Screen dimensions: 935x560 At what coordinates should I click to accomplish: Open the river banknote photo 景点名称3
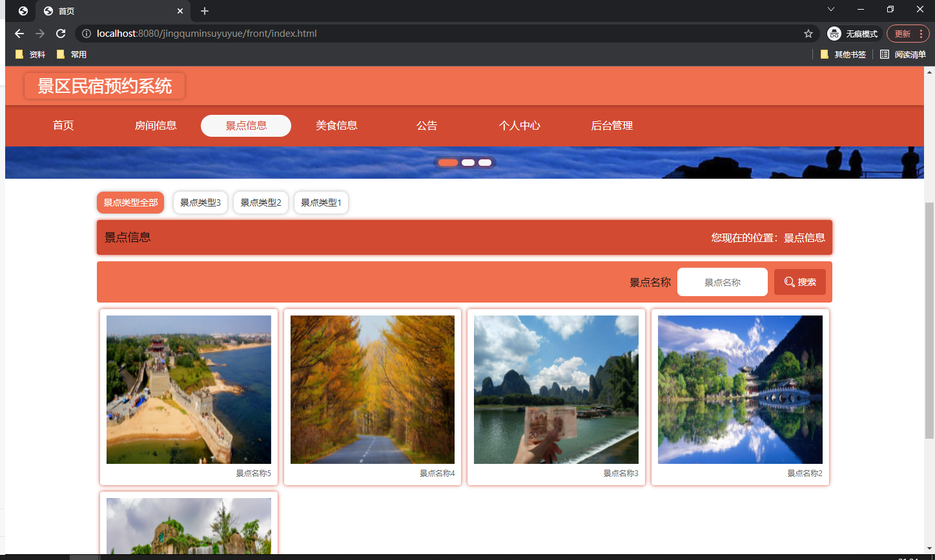click(556, 390)
